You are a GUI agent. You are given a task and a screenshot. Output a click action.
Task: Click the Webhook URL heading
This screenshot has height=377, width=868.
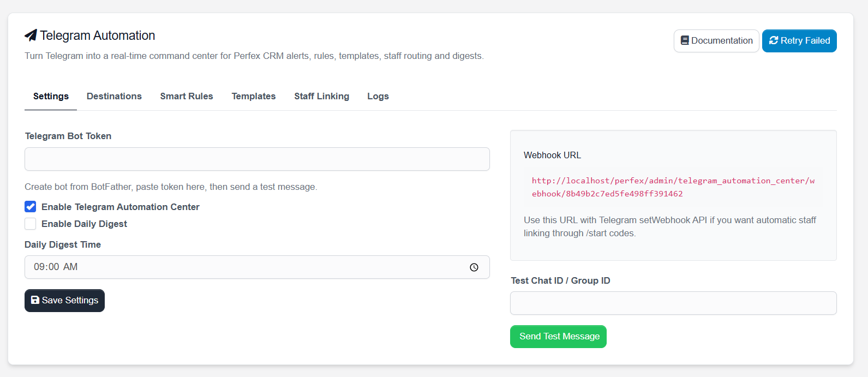[x=552, y=155]
